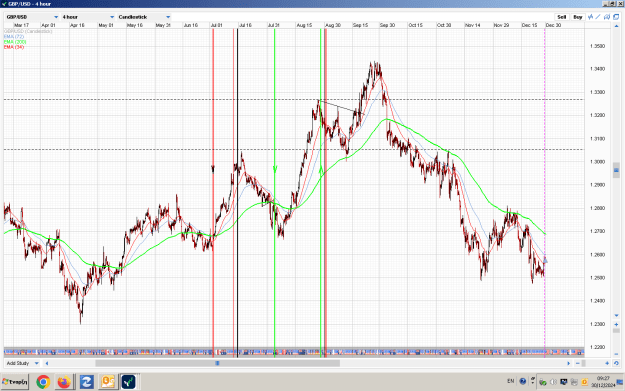Screen dimensions: 625x391
Task: Click the EMA (200) legend label
Action: [x=15, y=42]
